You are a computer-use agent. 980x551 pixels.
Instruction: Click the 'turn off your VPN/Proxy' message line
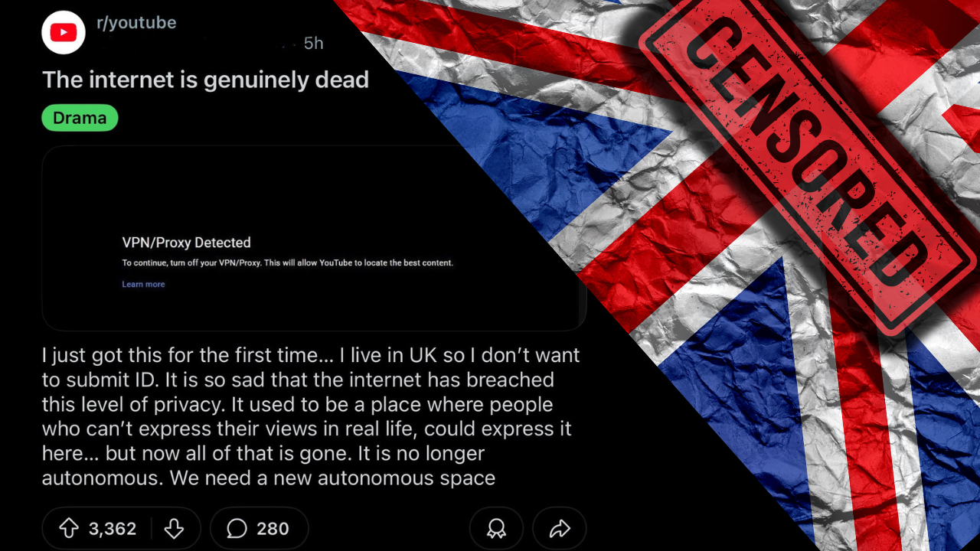(x=287, y=263)
